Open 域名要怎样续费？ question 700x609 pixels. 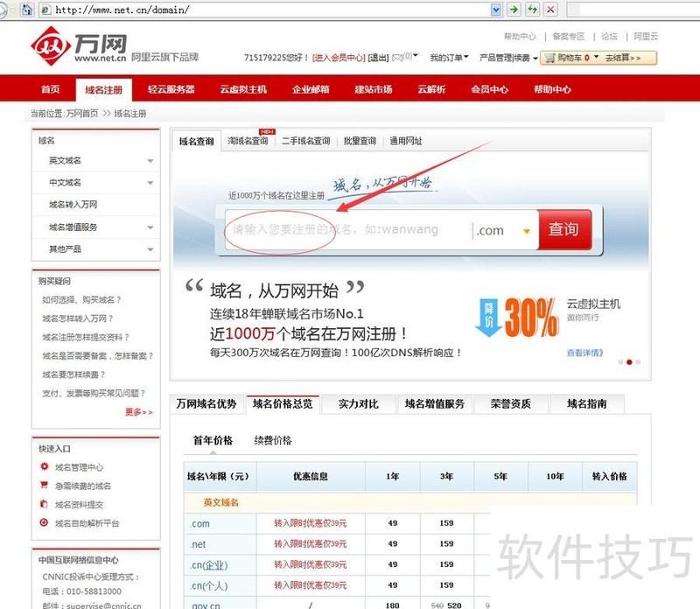pos(73,374)
